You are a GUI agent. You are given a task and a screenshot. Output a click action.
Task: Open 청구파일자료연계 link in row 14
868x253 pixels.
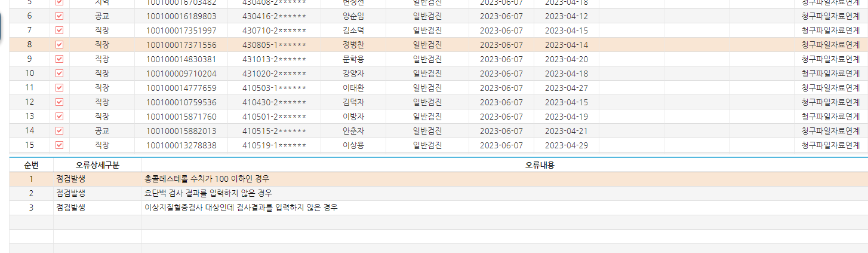click(x=830, y=130)
